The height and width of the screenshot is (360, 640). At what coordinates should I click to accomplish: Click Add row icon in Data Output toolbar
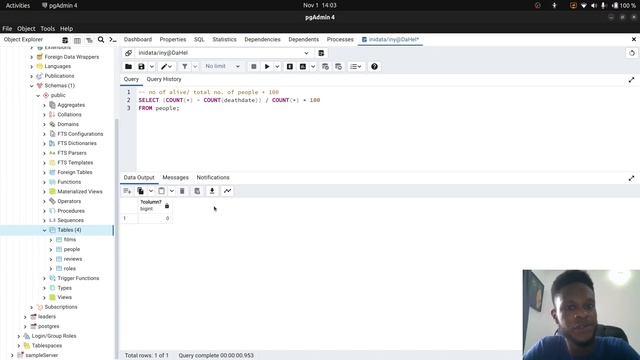point(127,191)
